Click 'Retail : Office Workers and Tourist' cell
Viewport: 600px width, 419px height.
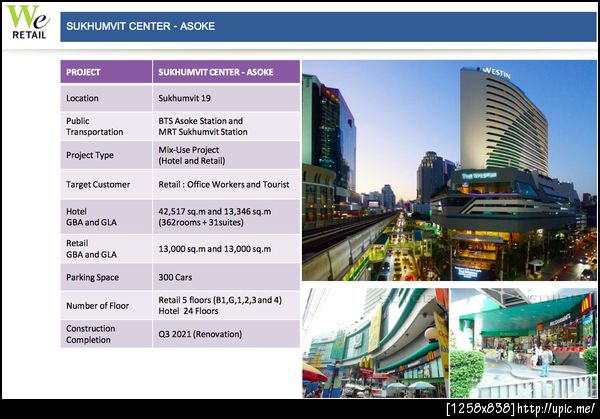coord(226,184)
